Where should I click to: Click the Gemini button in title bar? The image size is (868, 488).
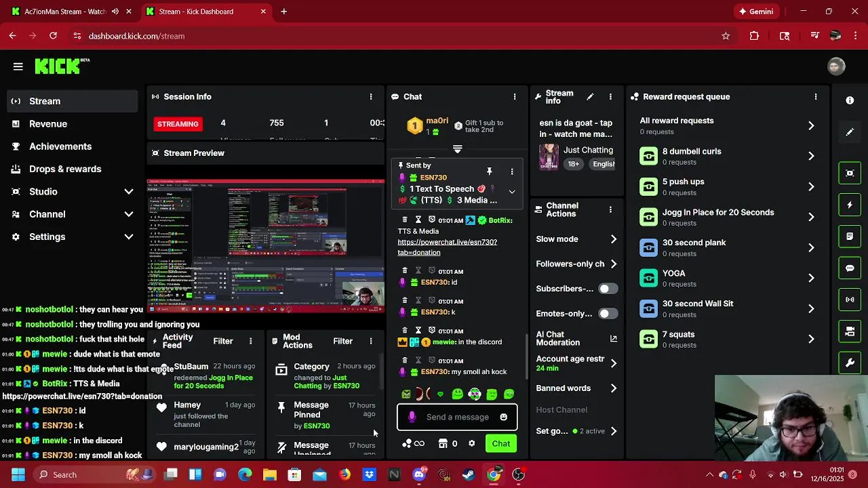756,12
